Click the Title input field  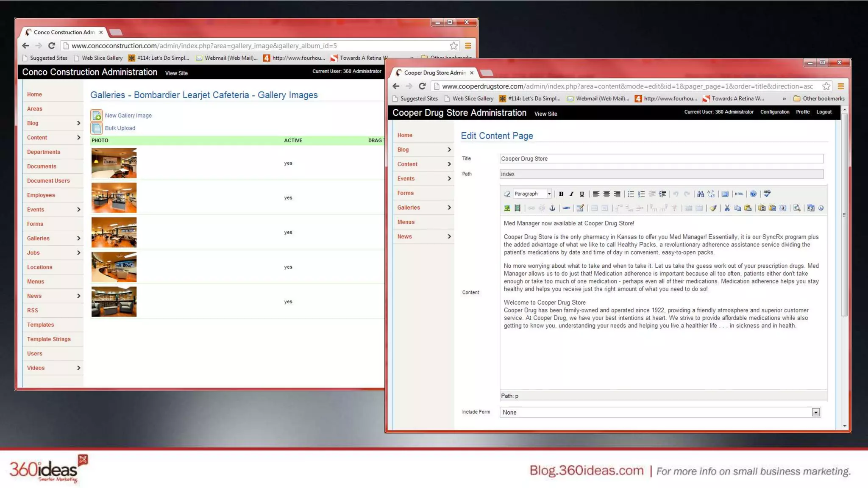[661, 158]
